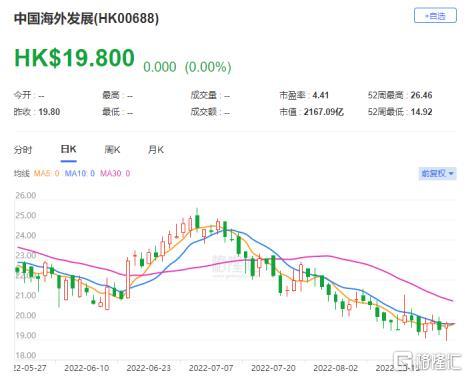Switch to 分时 chart tab
The height and width of the screenshot is (378, 468).
23,150
